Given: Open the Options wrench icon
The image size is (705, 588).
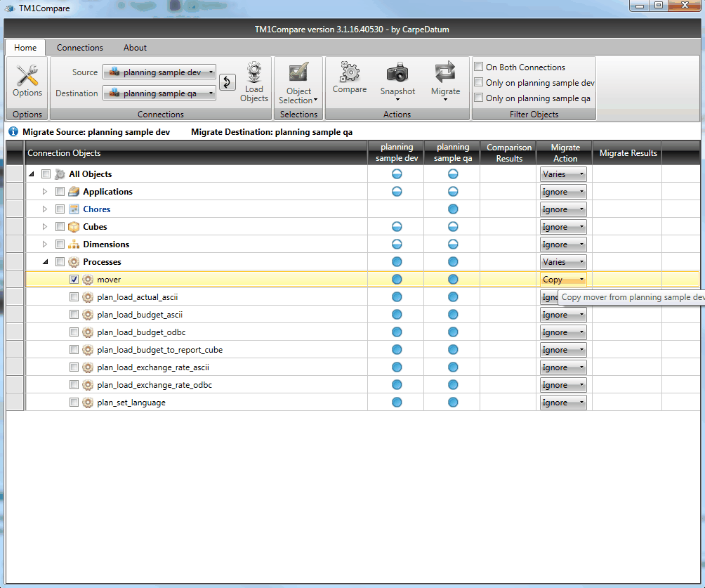Looking at the screenshot, I should point(27,75).
